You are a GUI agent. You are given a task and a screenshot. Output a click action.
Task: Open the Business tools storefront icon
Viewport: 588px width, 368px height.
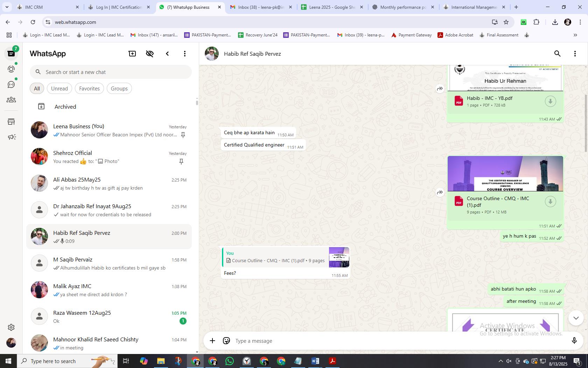pos(11,122)
